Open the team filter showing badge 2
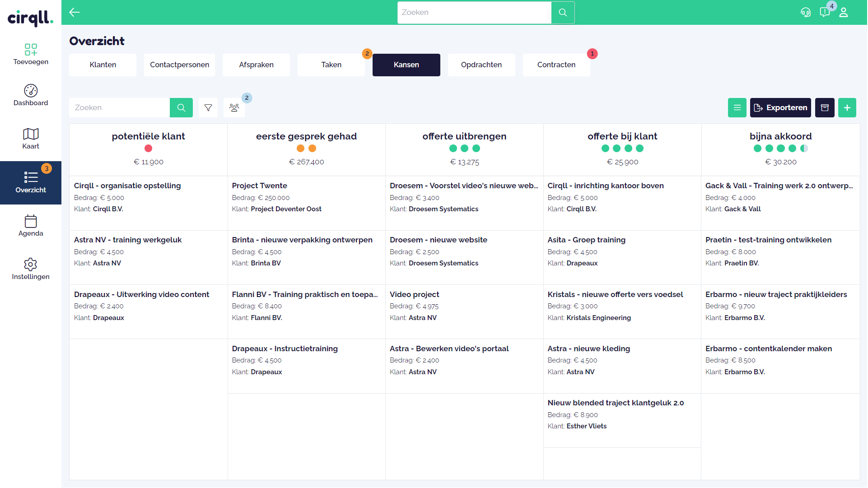Viewport: 868px width, 488px height. [x=234, y=107]
